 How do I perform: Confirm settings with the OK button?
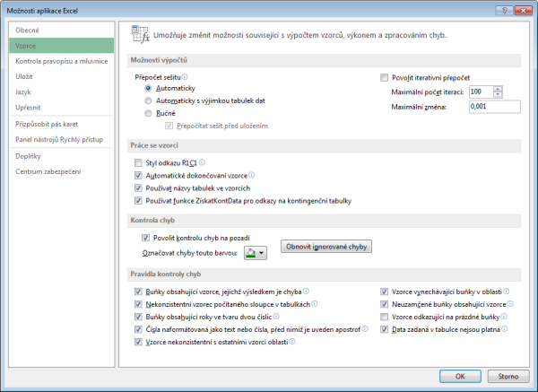(460, 376)
